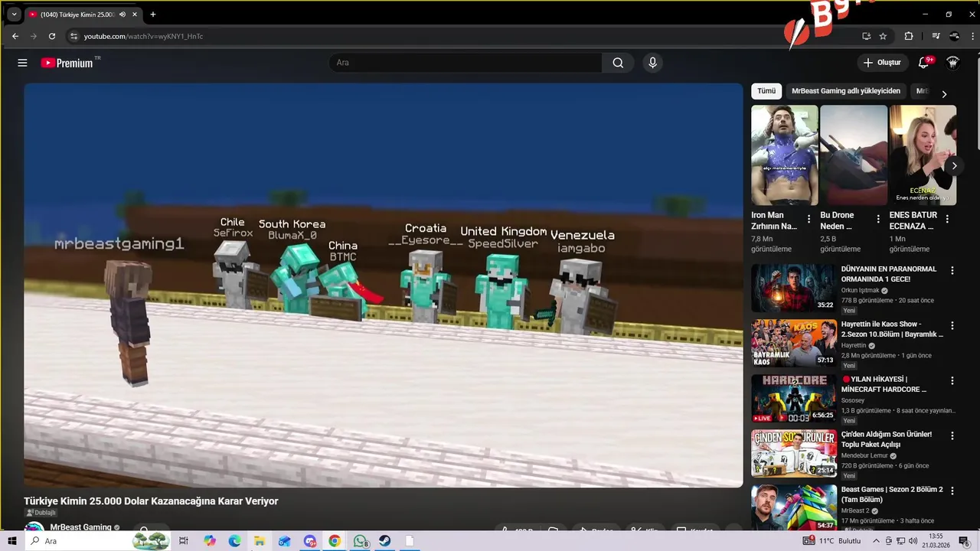Mute the tab via speaker icon
This screenshot has width=980, height=551.
coord(122,15)
